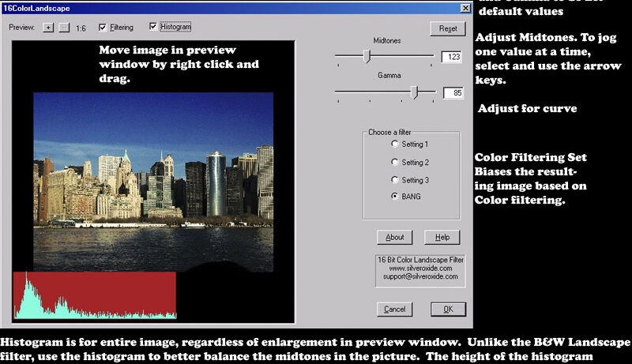Zoom in the preview with plus button
Viewport: 632px width, 364px height.
tap(48, 28)
